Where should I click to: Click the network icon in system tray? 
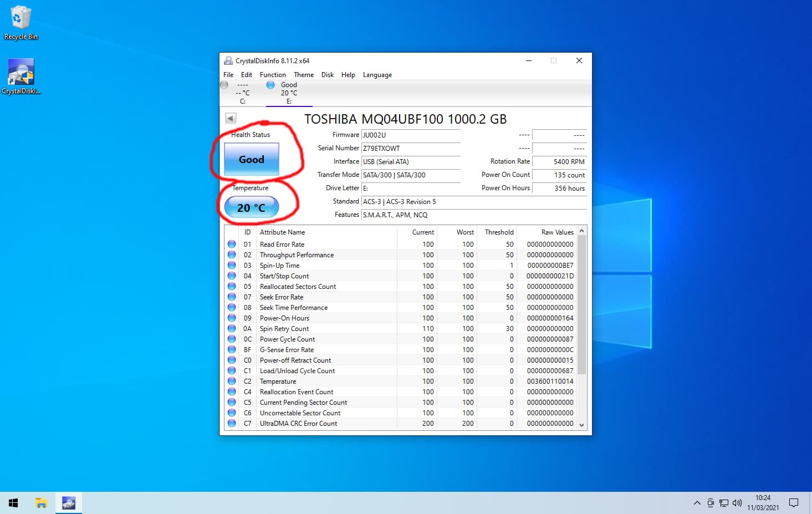click(x=724, y=503)
